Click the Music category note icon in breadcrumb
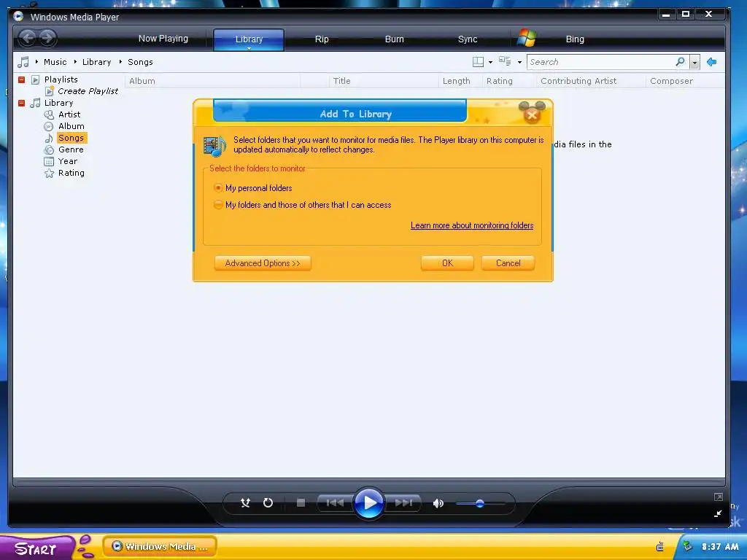747x560 pixels. [x=23, y=62]
